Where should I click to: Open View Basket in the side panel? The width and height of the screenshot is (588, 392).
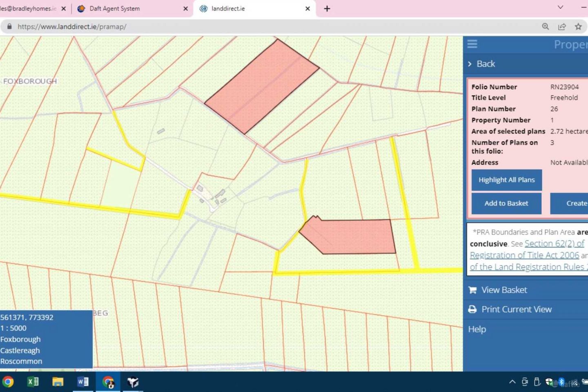coord(504,290)
